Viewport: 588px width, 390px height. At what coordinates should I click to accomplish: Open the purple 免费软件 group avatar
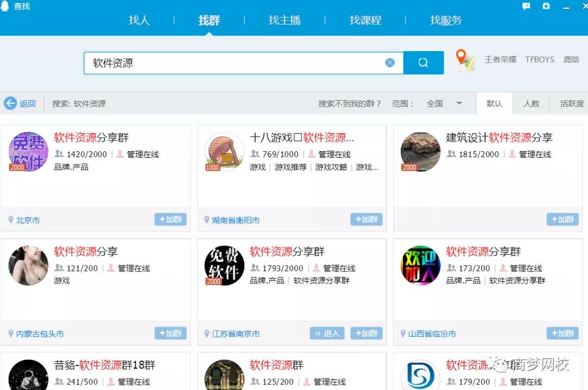coord(28,152)
